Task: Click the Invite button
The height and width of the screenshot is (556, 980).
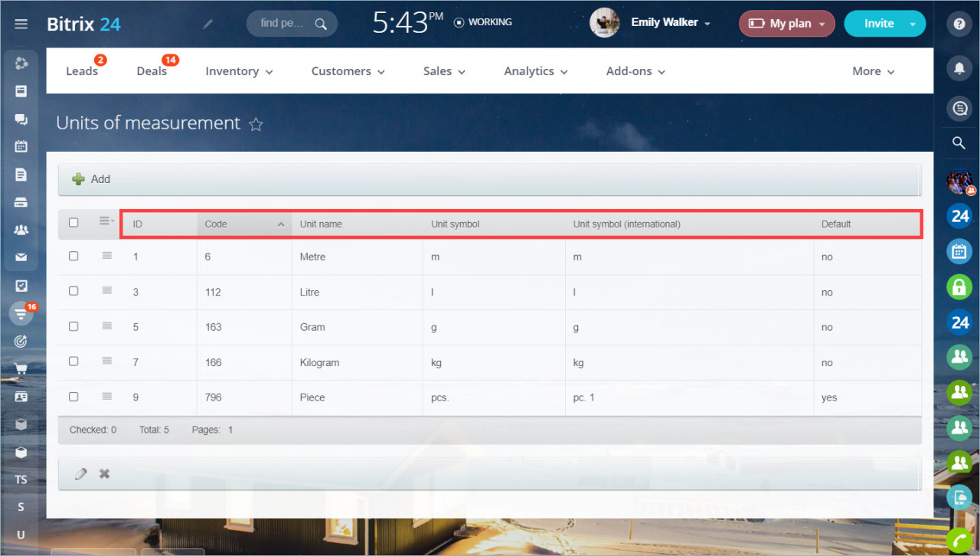Action: (x=879, y=24)
